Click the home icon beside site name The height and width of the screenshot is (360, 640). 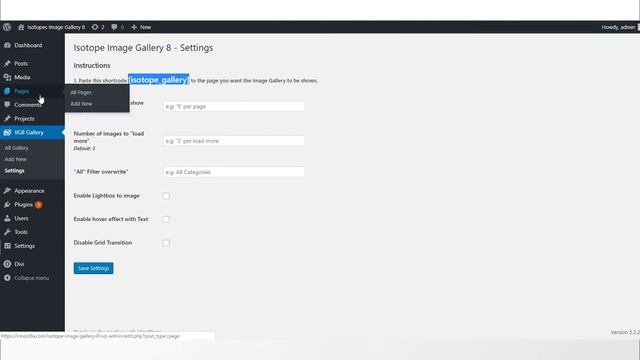[21, 27]
